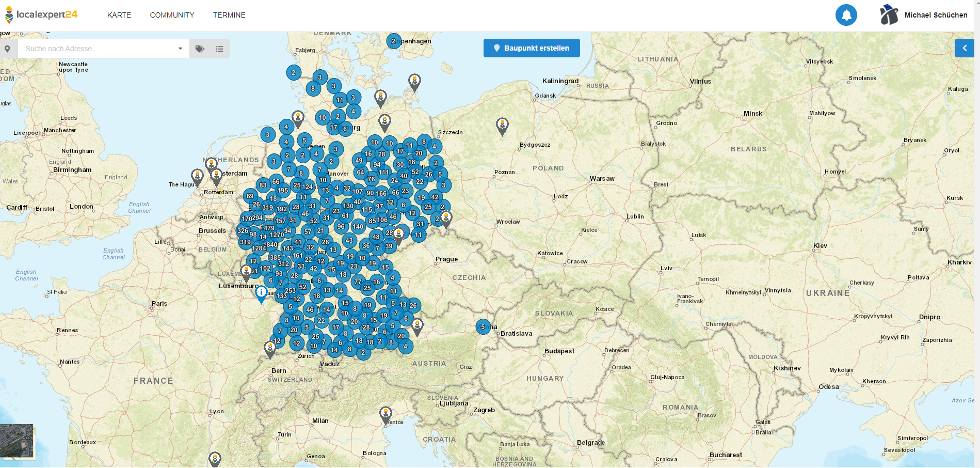Image resolution: width=980 pixels, height=468 pixels.
Task: Select expert marker west of Luxembourg
Action: [x=247, y=272]
